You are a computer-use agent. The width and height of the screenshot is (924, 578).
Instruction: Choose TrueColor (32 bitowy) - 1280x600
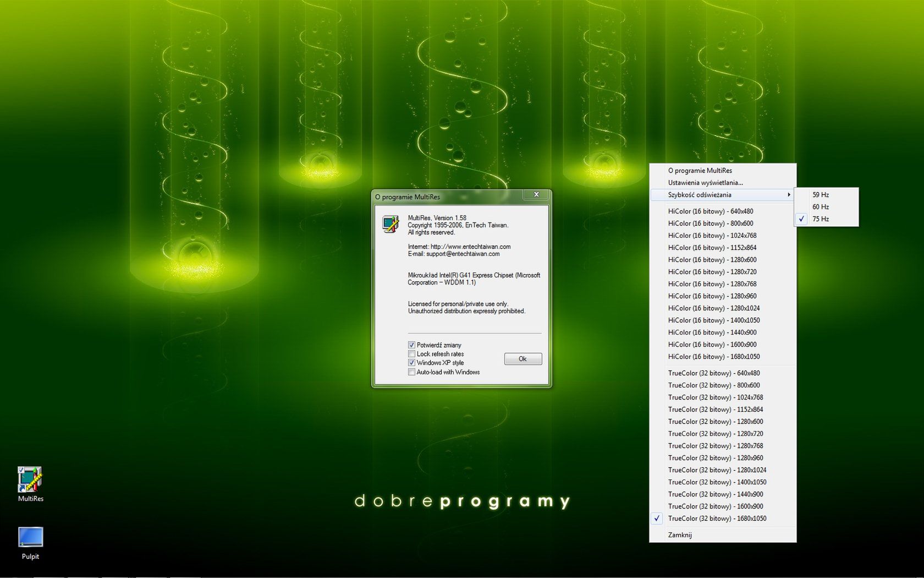[x=723, y=422]
